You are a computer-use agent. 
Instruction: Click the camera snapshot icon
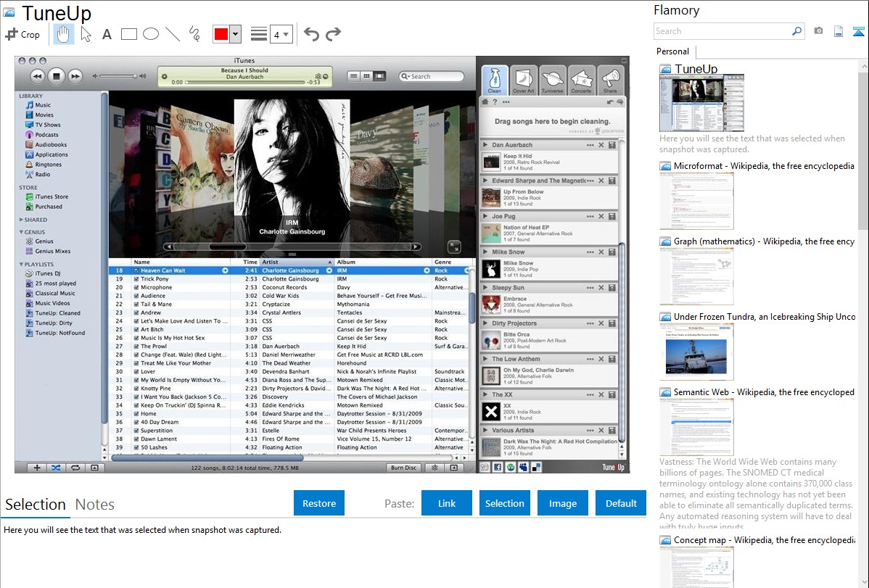point(818,31)
